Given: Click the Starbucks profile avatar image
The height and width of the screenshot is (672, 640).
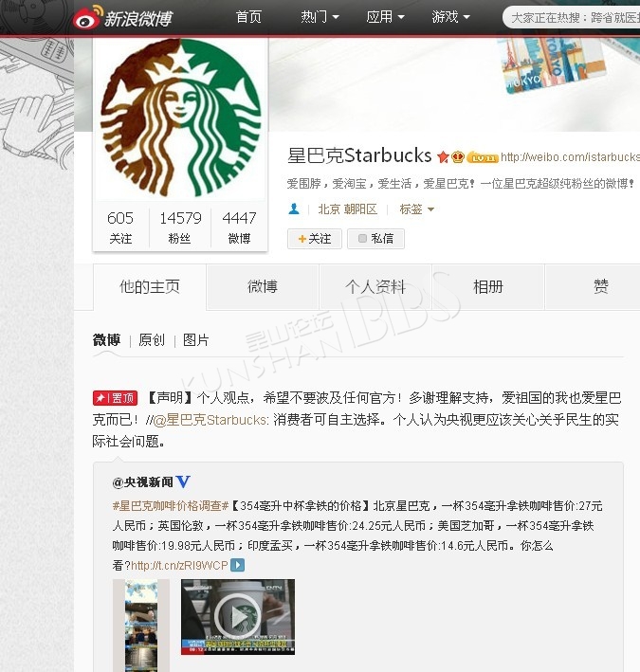Looking at the screenshot, I should click(x=180, y=118).
